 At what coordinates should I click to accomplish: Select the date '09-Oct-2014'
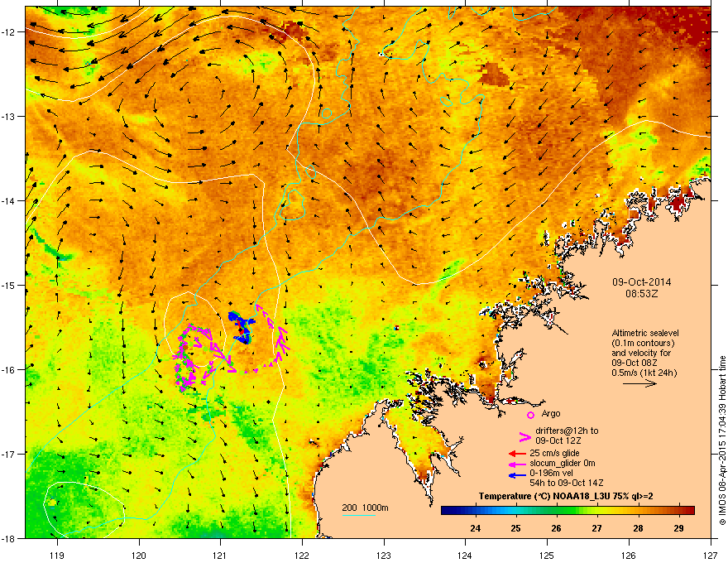(641, 282)
